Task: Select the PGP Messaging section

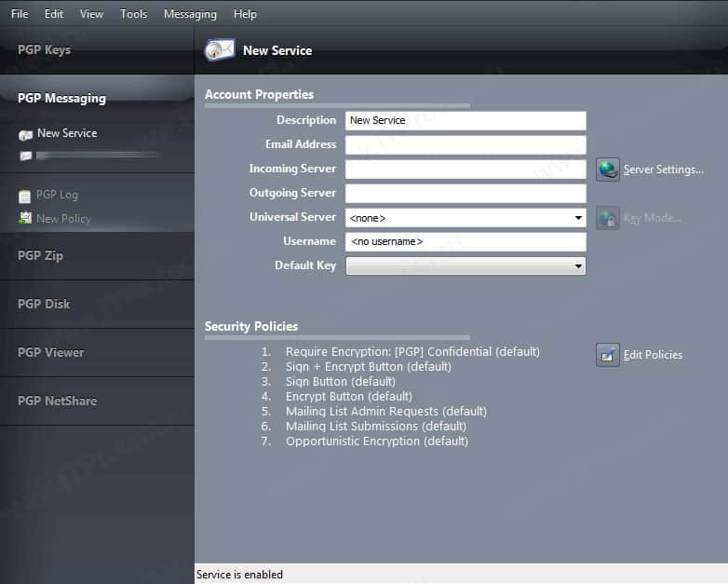Action: [x=97, y=98]
